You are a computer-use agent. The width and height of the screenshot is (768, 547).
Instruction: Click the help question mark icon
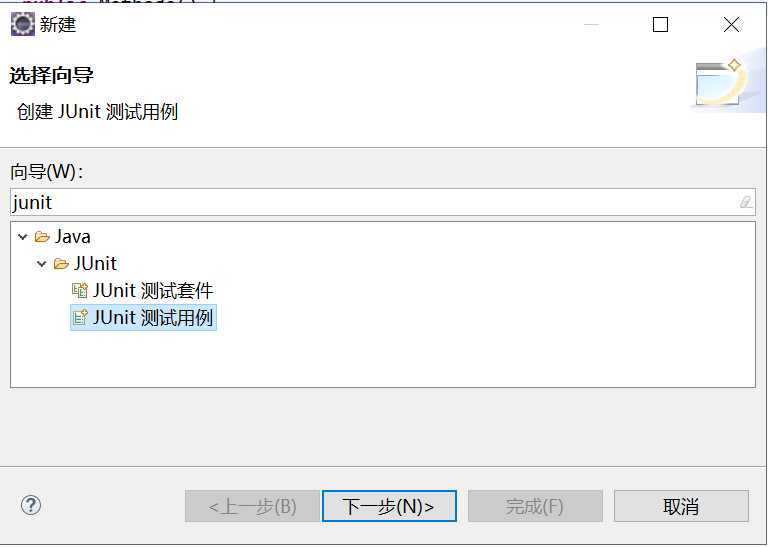click(31, 505)
